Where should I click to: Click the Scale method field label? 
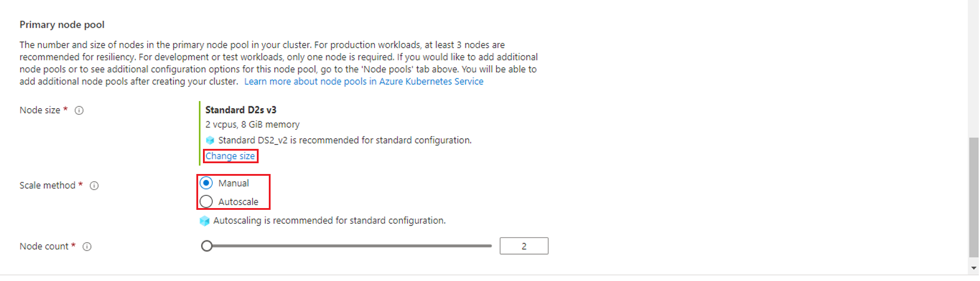pos(47,186)
